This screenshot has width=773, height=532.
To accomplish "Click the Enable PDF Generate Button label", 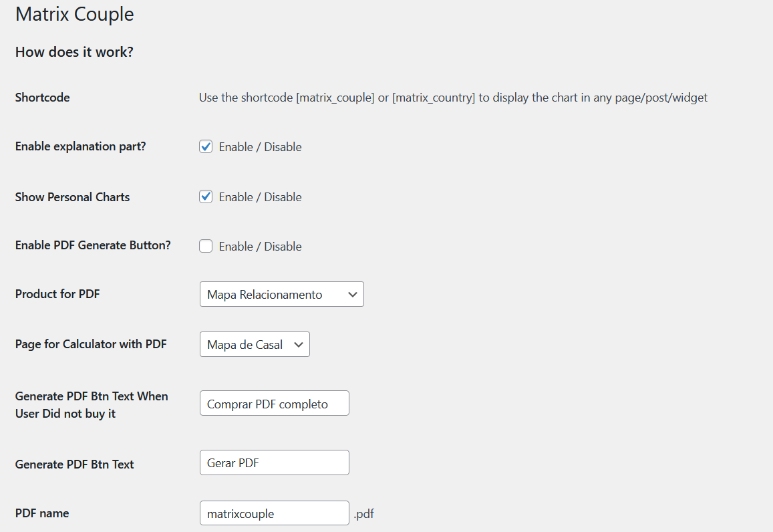I will pyautogui.click(x=92, y=245).
